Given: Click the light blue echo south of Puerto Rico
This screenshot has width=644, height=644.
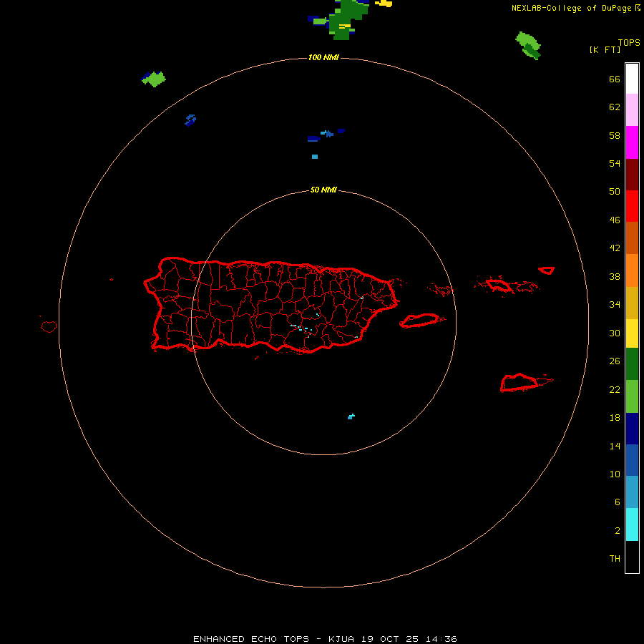Looking at the screenshot, I should pos(351,416).
